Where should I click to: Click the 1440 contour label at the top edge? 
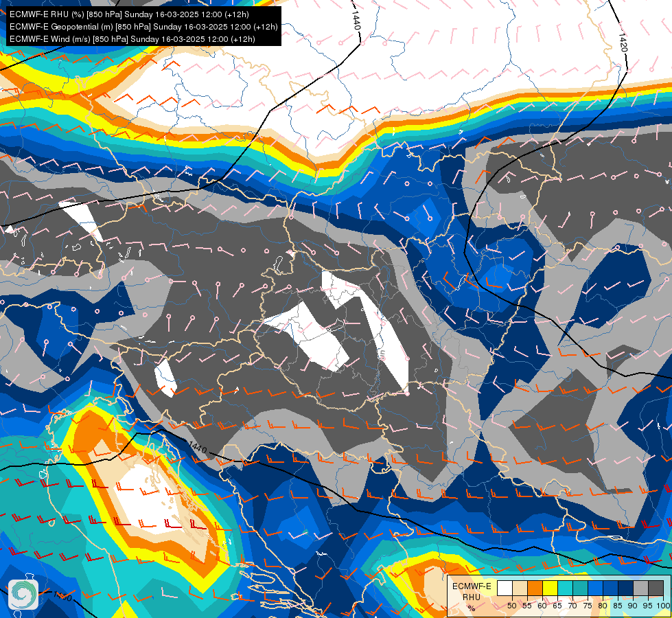point(356,19)
